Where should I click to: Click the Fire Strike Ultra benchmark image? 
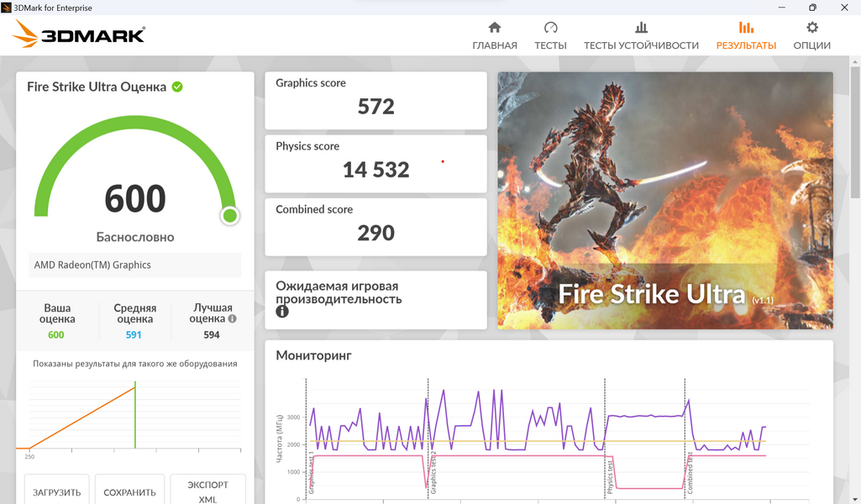click(664, 200)
